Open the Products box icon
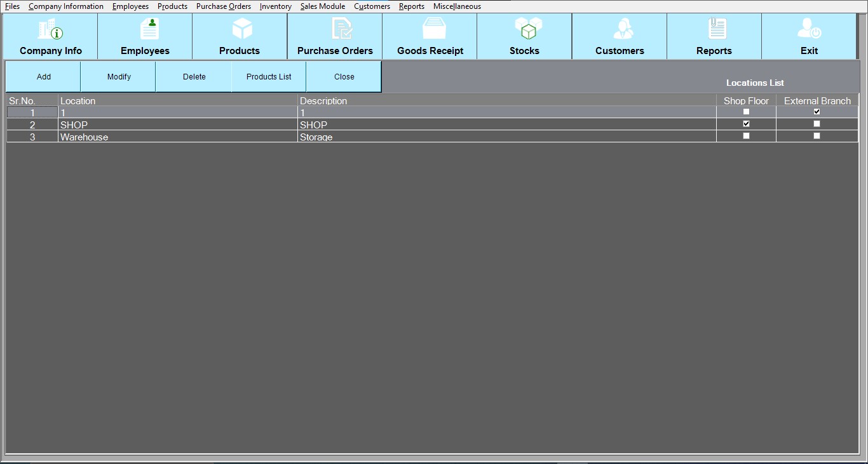 point(242,29)
